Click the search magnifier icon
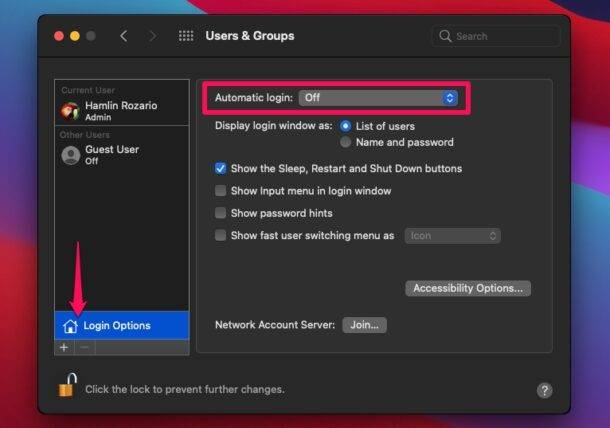 pos(445,36)
